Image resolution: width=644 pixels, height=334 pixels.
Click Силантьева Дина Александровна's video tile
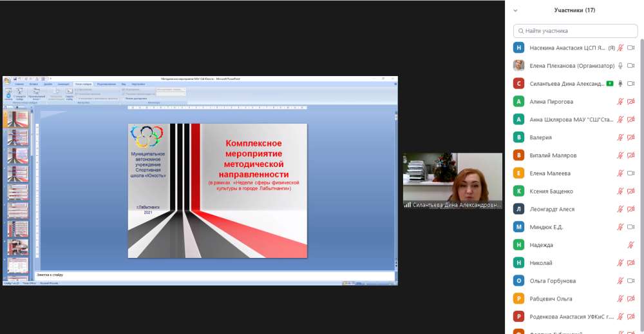coord(453,181)
